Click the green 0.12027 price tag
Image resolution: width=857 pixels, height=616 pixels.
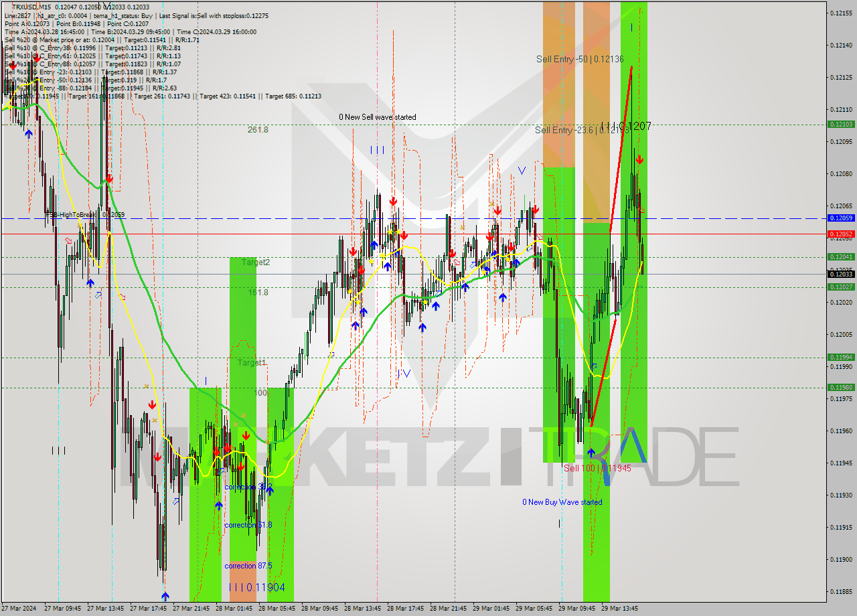[x=841, y=287]
